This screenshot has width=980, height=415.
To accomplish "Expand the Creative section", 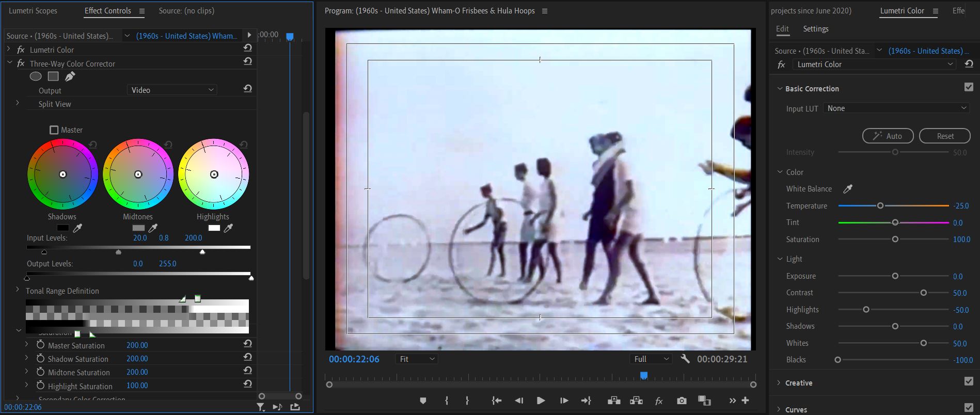I will tap(779, 382).
